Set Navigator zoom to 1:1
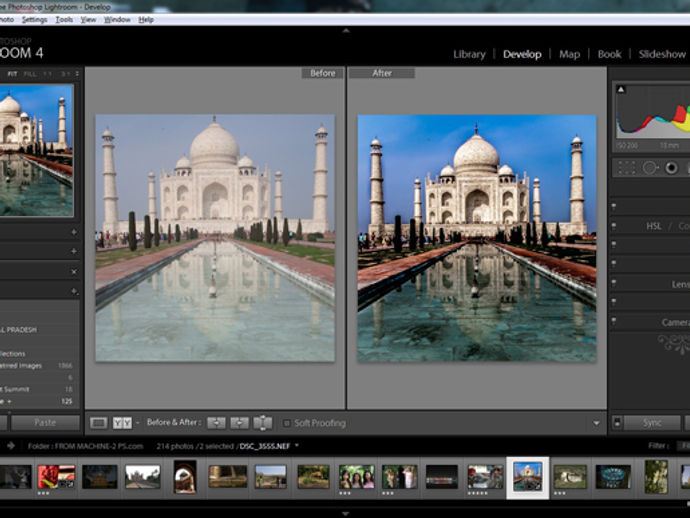Screen dimensions: 690x518 click(48, 74)
